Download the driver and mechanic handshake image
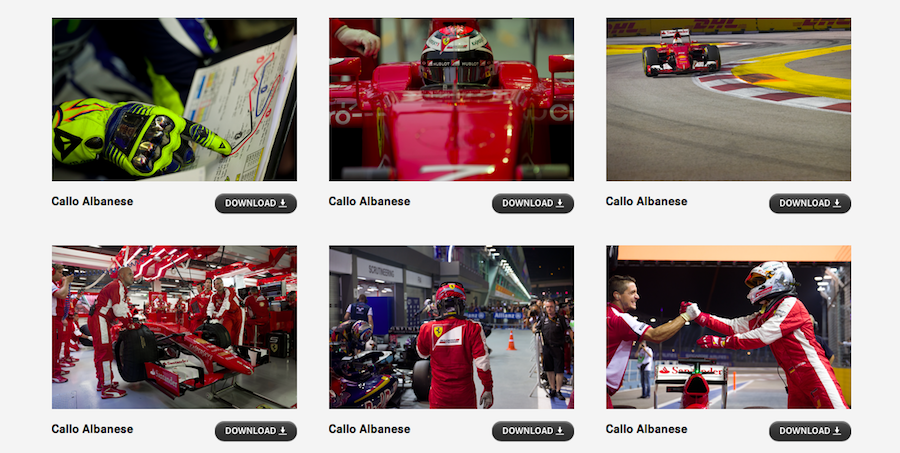This screenshot has width=900, height=453. (810, 431)
